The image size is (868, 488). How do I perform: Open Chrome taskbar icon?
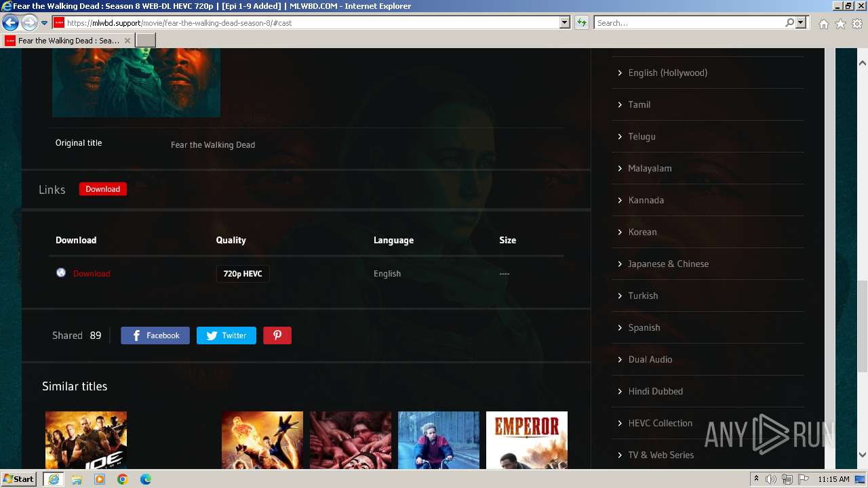point(123,479)
